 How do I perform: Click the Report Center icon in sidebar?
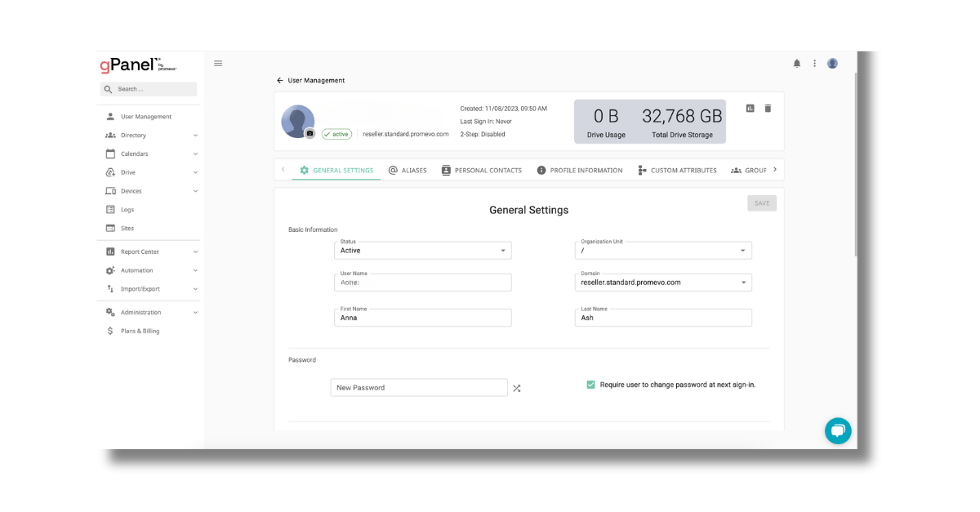(x=109, y=251)
